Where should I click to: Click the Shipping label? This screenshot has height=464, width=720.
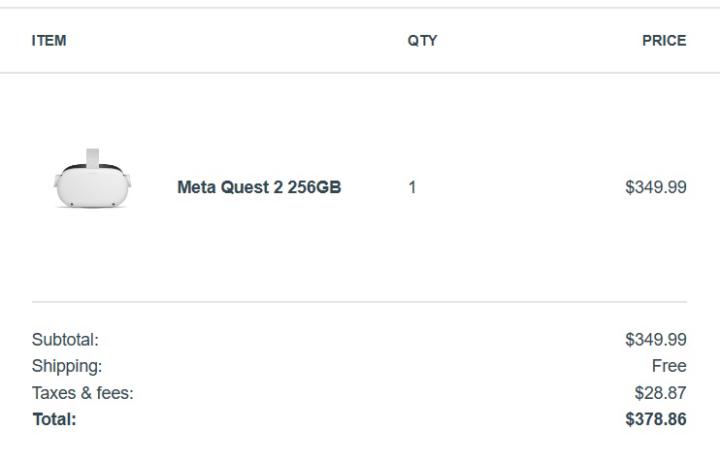(67, 366)
